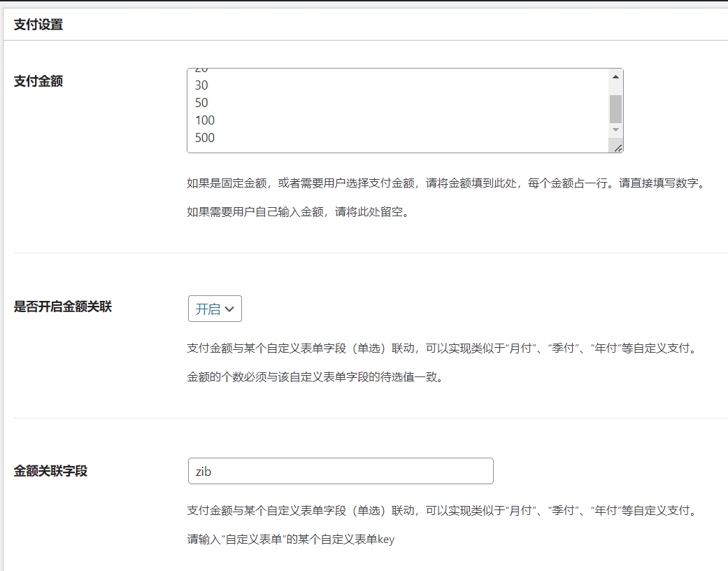This screenshot has width=728, height=571.
Task: Click the value 100 in the amount list
Action: [206, 120]
